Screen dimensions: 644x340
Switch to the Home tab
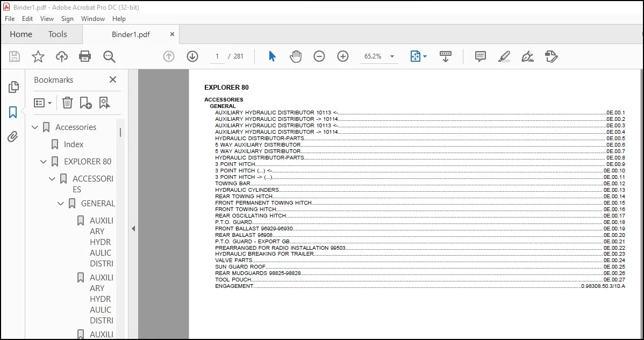point(21,34)
